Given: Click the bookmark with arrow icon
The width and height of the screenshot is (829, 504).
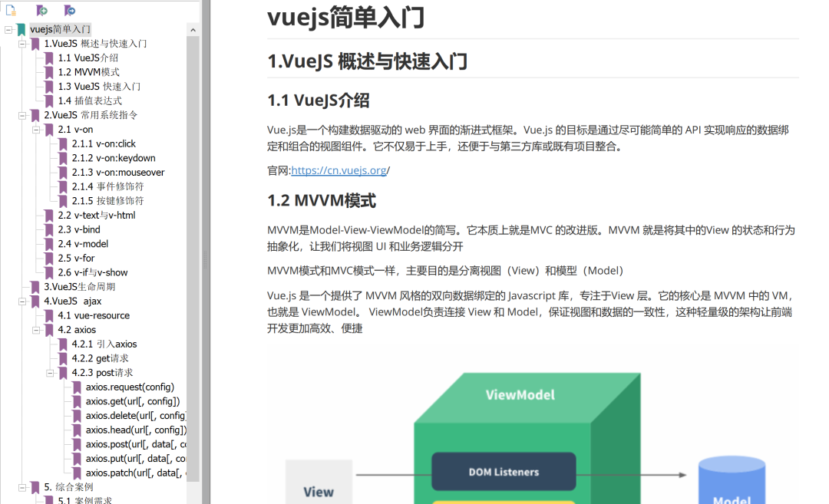Looking at the screenshot, I should (x=68, y=12).
